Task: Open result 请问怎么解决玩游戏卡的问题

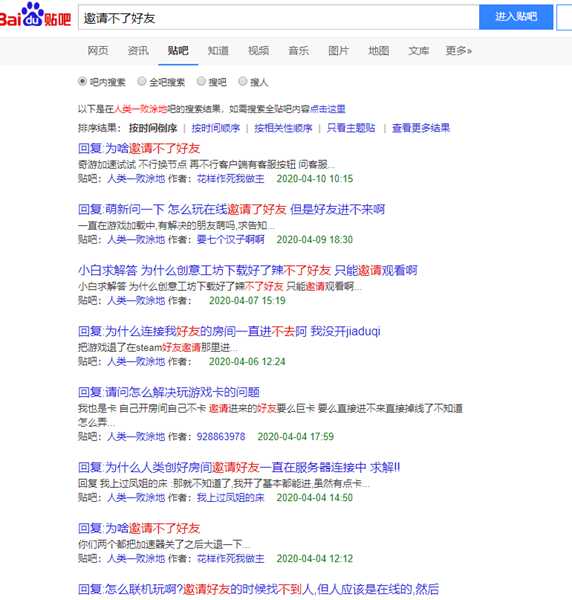Action: tap(169, 392)
